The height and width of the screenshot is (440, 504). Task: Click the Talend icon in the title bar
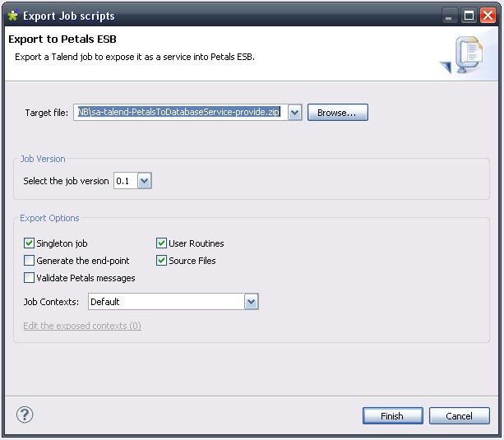tap(12, 16)
